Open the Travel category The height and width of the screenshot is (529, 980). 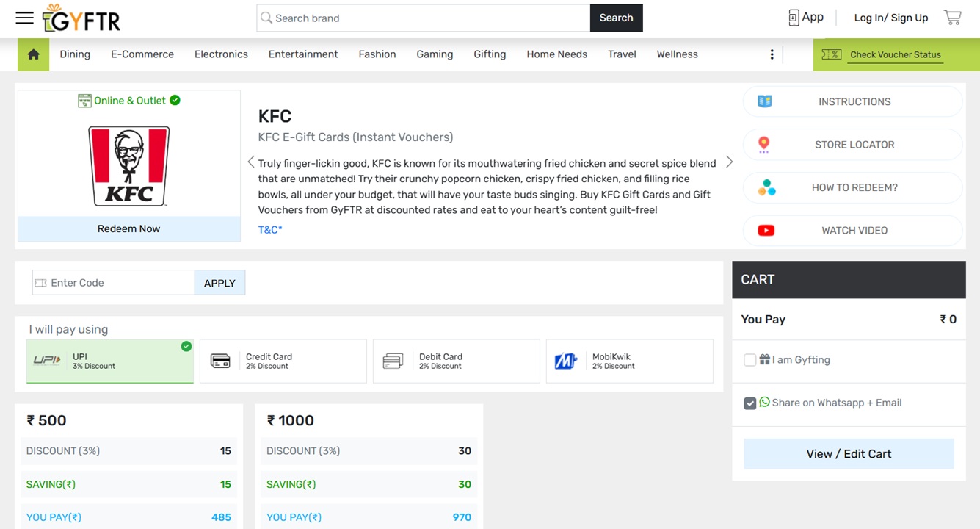point(622,54)
